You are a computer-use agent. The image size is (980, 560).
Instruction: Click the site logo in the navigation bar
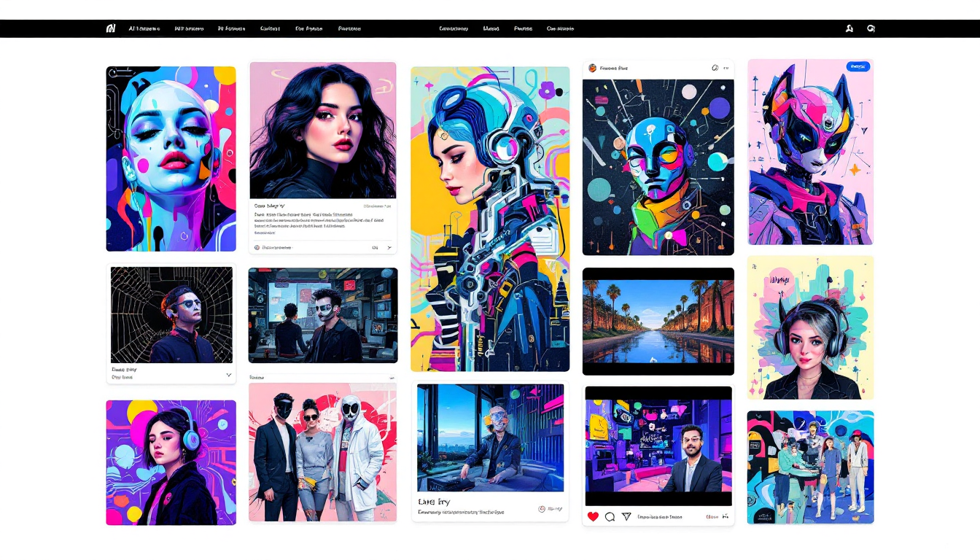click(x=111, y=28)
